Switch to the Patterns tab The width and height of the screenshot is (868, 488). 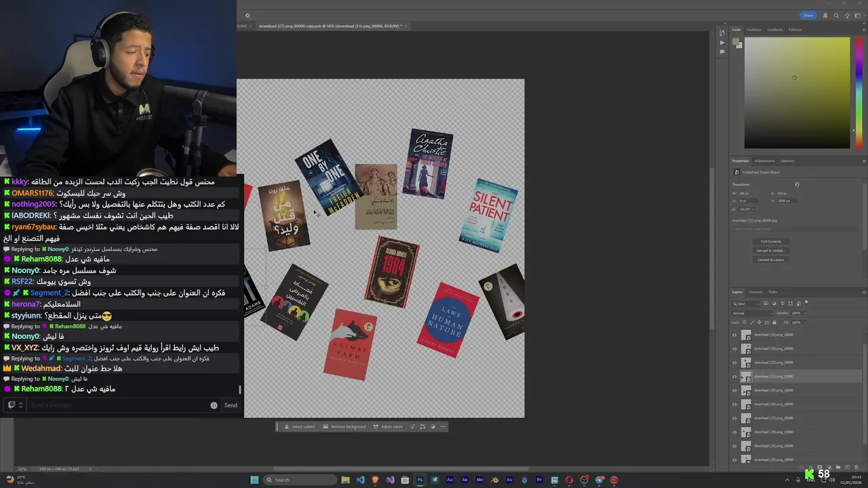tap(795, 30)
